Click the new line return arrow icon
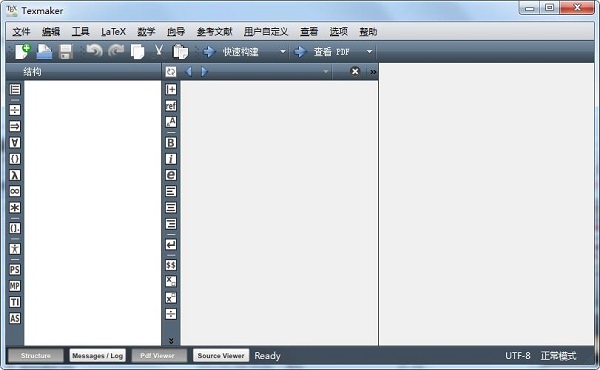This screenshot has height=370, width=600. pos(171,244)
